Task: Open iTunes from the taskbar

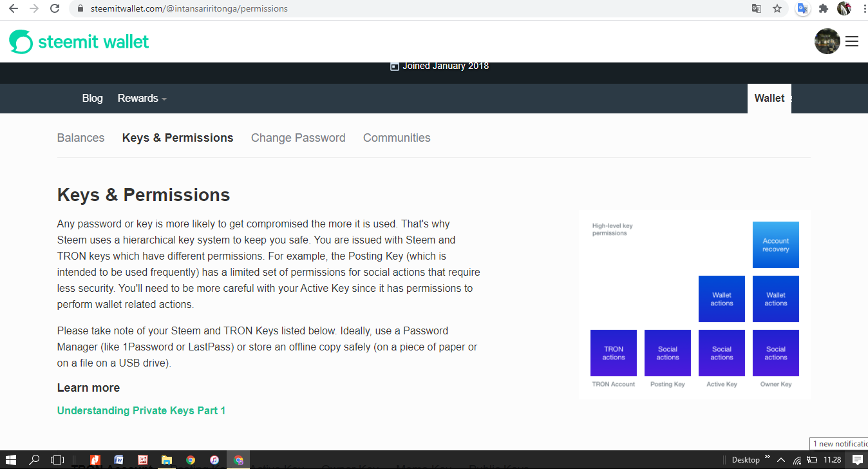Action: (214, 460)
